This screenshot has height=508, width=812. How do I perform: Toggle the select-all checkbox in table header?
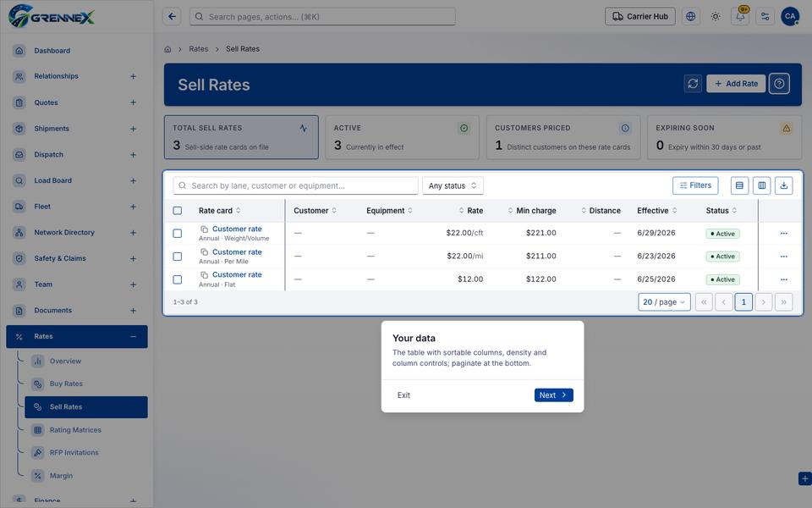point(177,211)
